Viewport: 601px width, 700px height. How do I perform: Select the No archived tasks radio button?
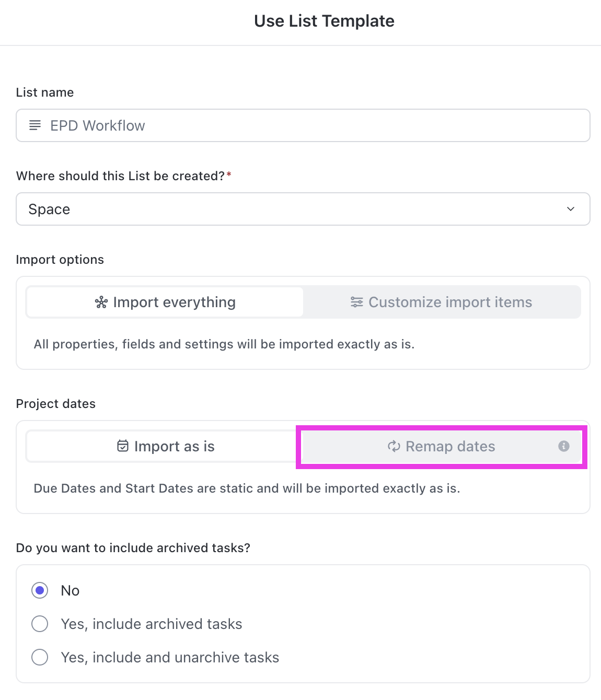(40, 590)
